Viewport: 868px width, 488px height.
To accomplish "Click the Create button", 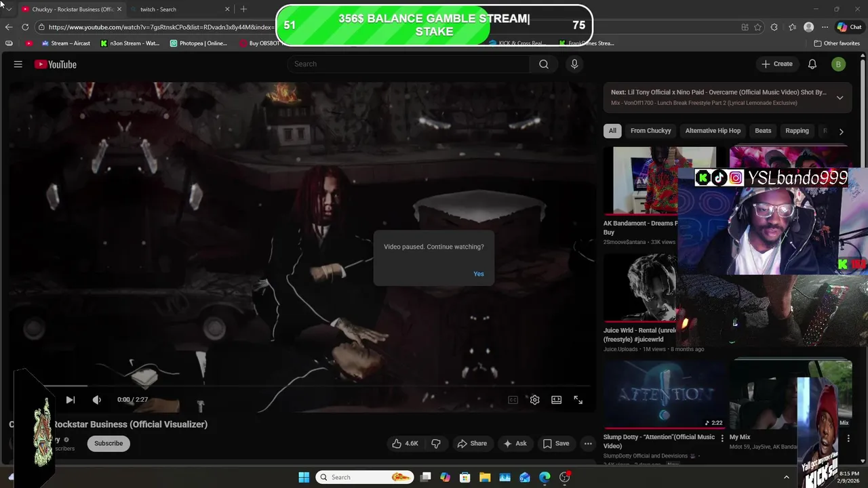I will [777, 64].
